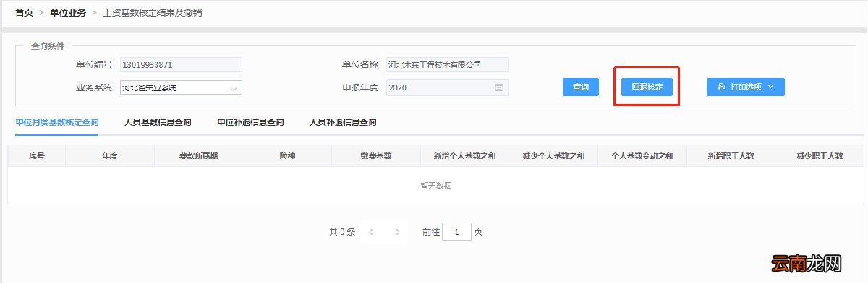The height and width of the screenshot is (284, 868).
Task: Click the 单位编号 input field
Action: (181, 64)
